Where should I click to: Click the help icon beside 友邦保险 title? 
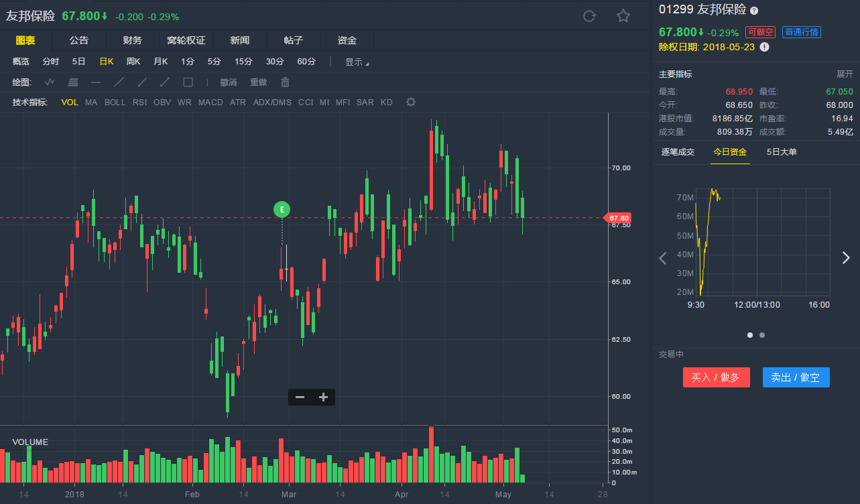point(754,11)
